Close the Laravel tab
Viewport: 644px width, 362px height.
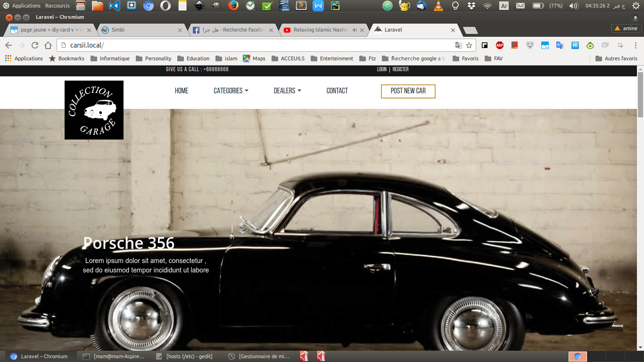click(x=453, y=30)
